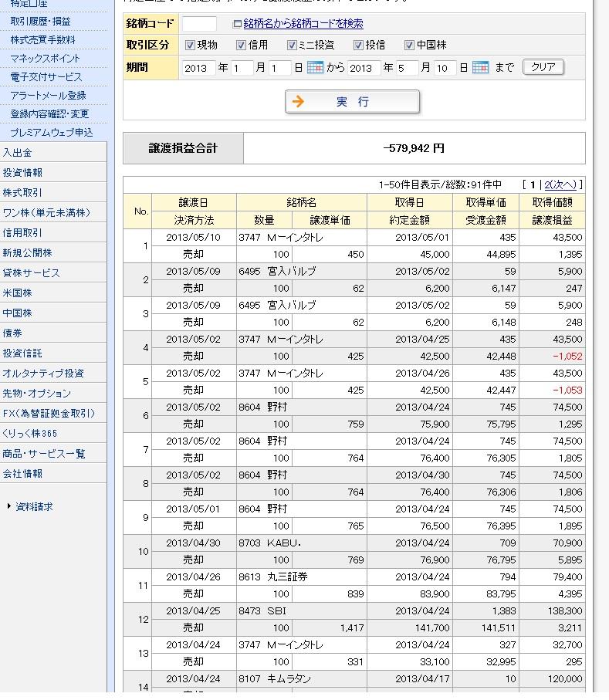Click 譲渡損益 column header

tap(552, 220)
